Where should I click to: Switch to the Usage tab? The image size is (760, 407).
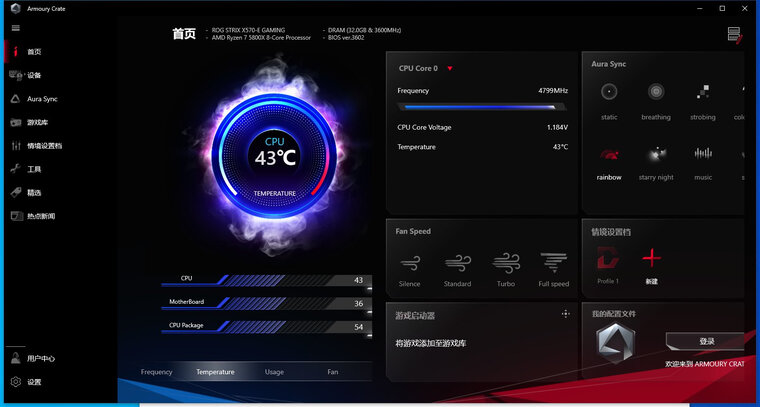[x=274, y=372]
